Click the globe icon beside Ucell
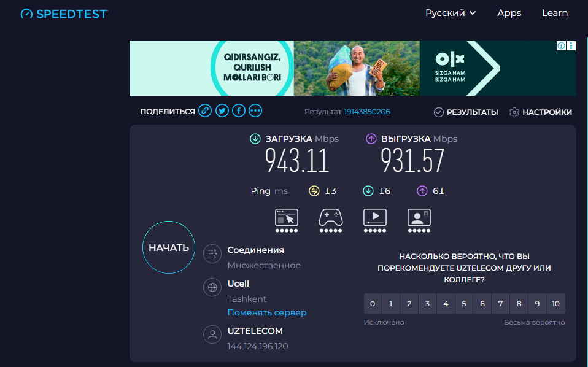The height and width of the screenshot is (367, 588). (x=212, y=288)
